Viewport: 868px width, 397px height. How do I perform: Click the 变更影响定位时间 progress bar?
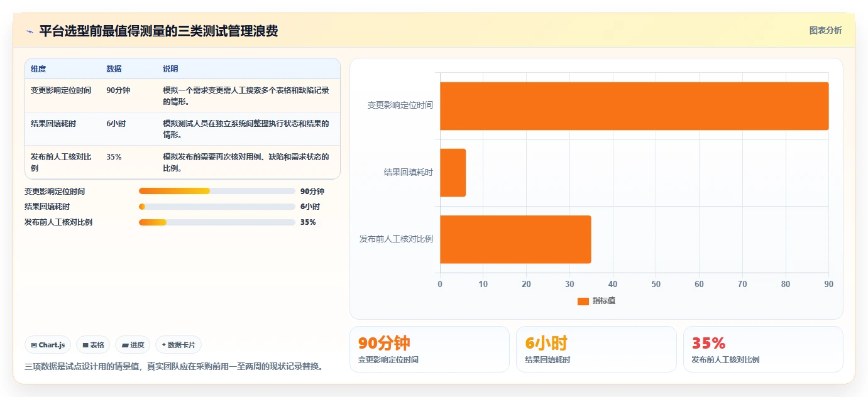point(217,191)
